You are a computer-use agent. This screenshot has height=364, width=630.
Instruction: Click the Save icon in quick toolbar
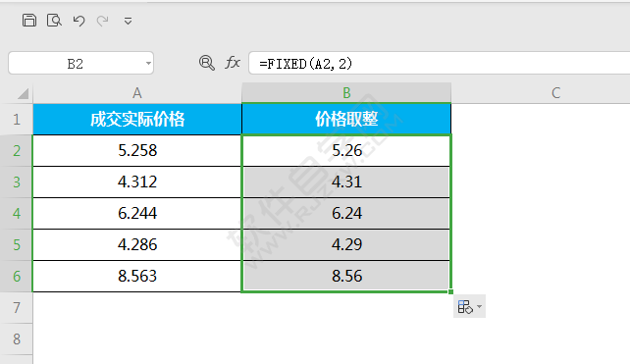coord(28,20)
